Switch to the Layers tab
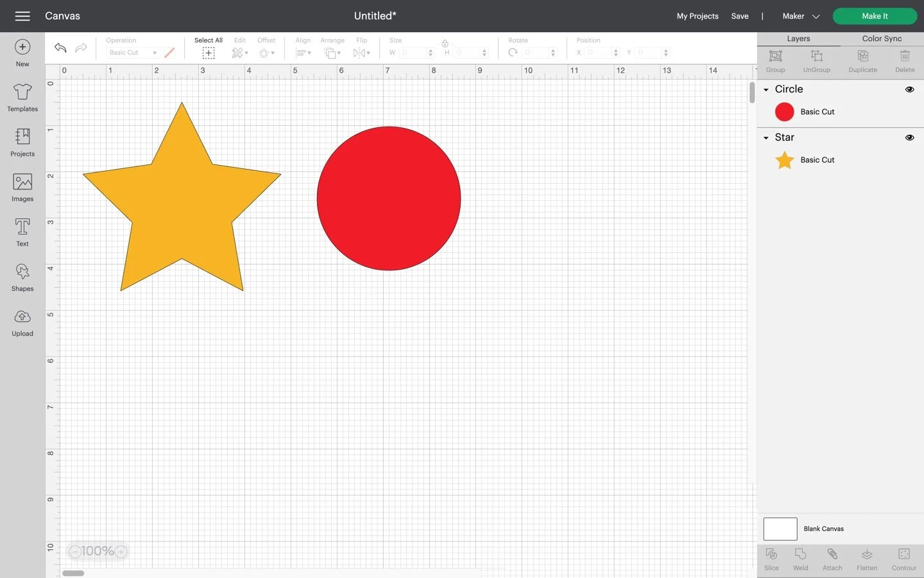 tap(798, 39)
